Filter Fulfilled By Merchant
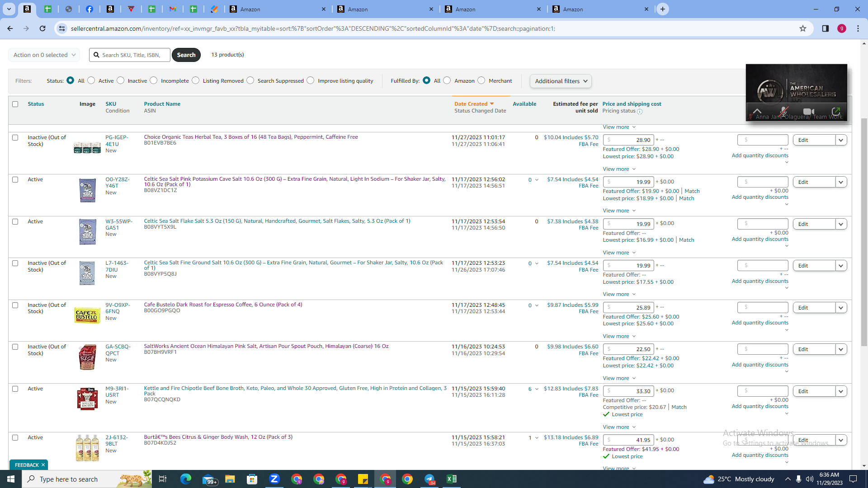 (481, 80)
